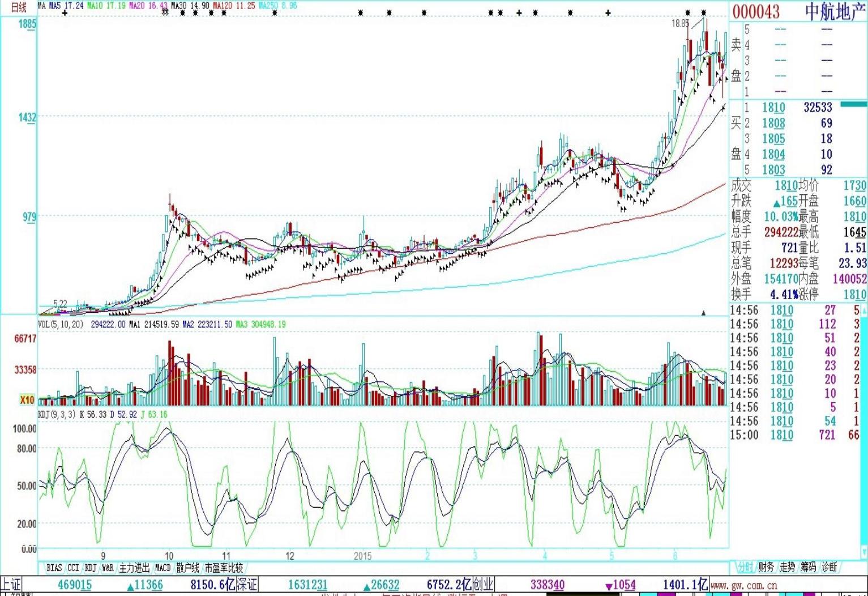868x596 pixels.
Task: Click month 10 on the time axis
Action: point(169,556)
